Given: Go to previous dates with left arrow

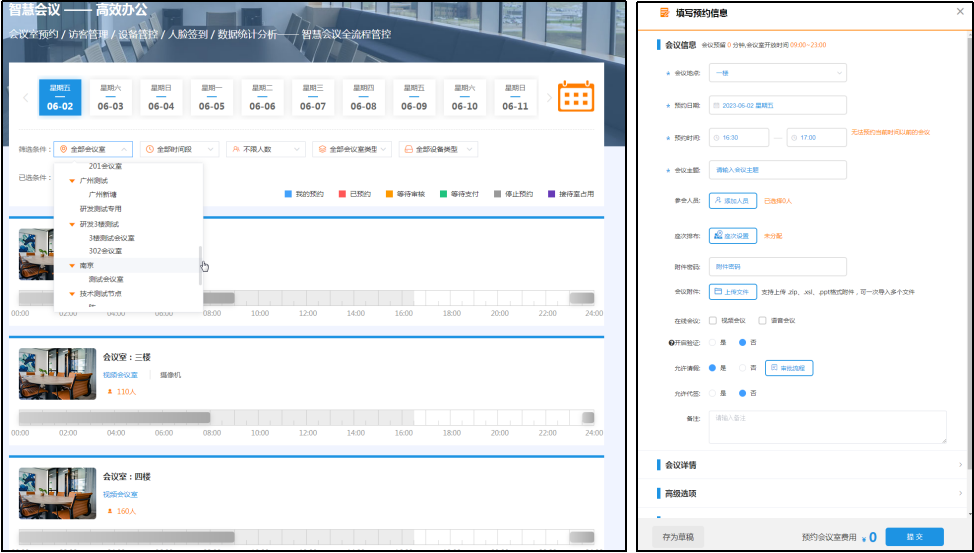Looking at the screenshot, I should click(x=25, y=98).
